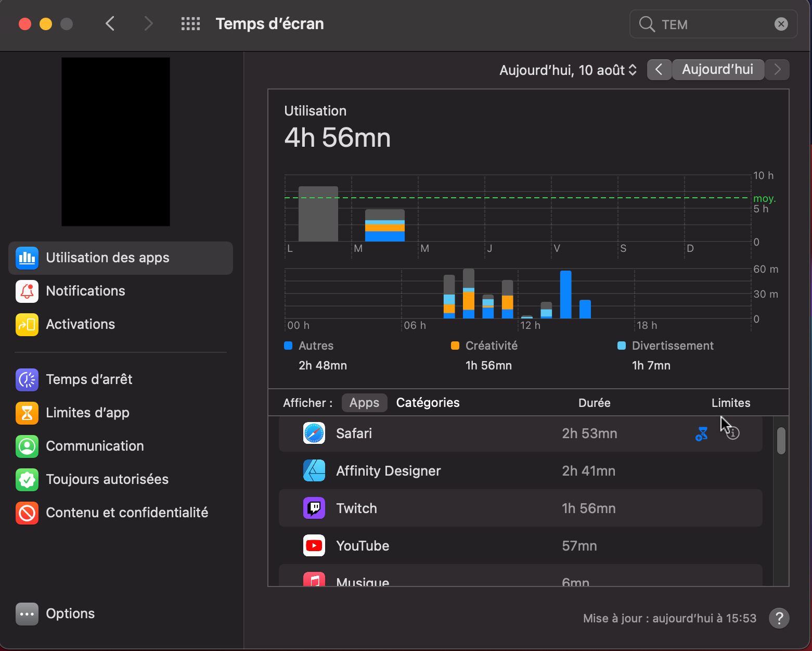The image size is (812, 651).
Task: Click the Affinity Designer app icon
Action: pyautogui.click(x=314, y=471)
